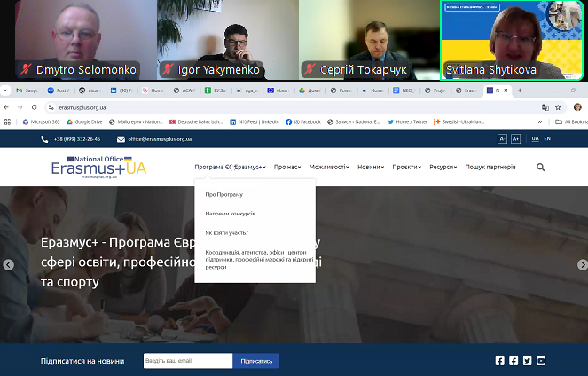Click the phone icon in top bar
Image resolution: width=588 pixels, height=376 pixels.
44,139
